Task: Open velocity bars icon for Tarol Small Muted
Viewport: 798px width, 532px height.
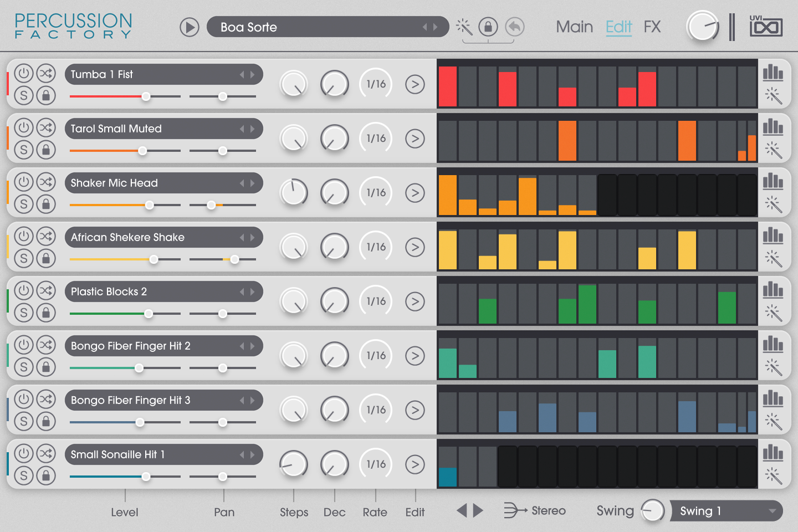Action: click(773, 127)
